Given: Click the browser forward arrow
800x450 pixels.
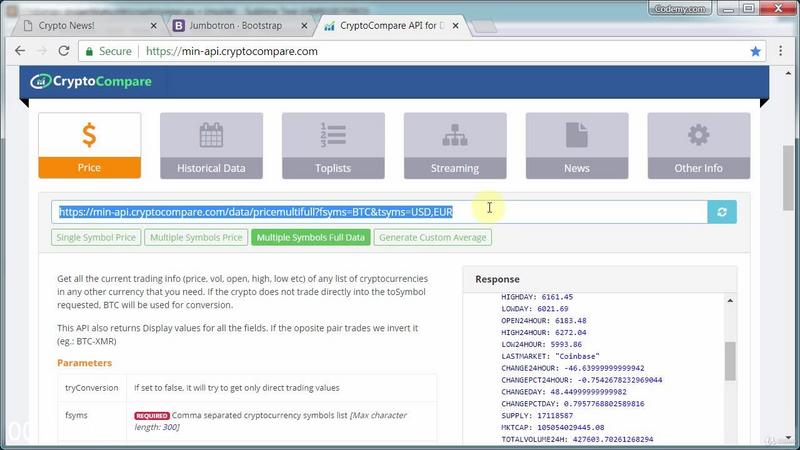Looking at the screenshot, I should (x=42, y=51).
